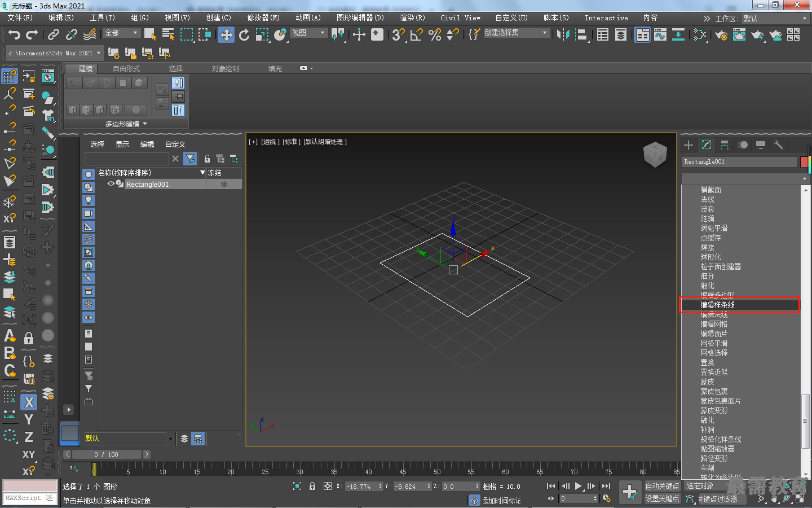Open the 创建选择集 dropdown

coord(516,33)
